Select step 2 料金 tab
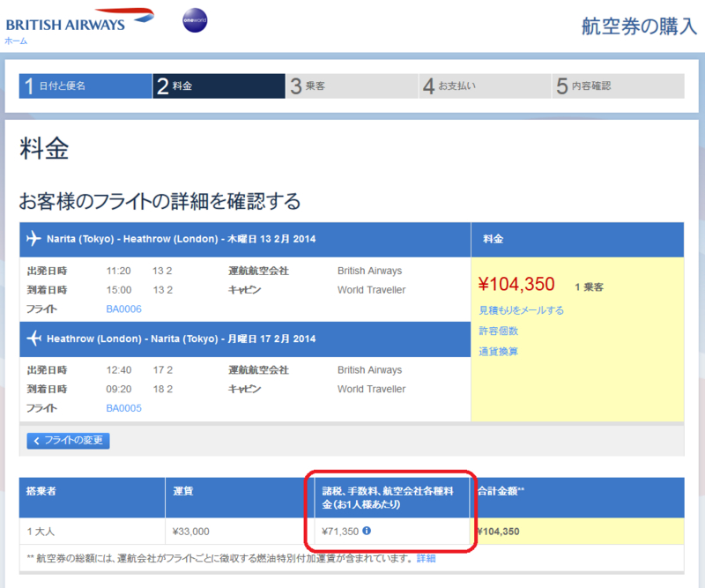 (219, 86)
